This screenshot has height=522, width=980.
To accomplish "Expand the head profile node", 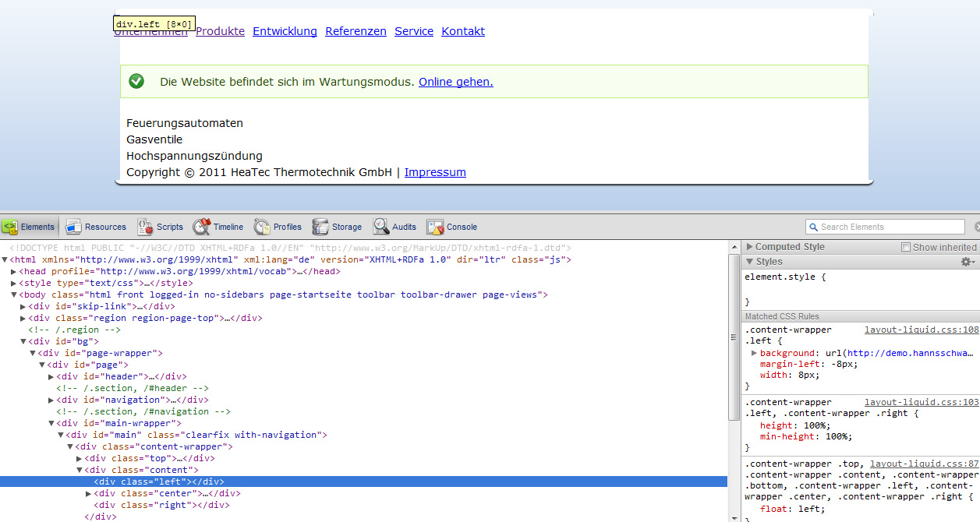I will (x=14, y=271).
